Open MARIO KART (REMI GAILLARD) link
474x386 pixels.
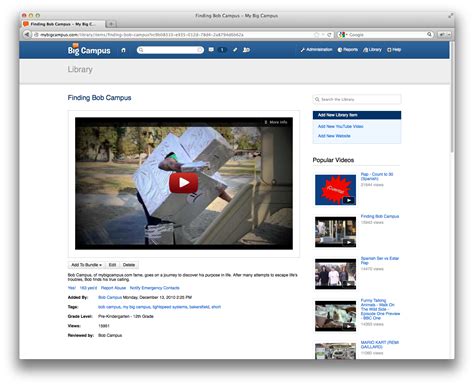pos(380,345)
